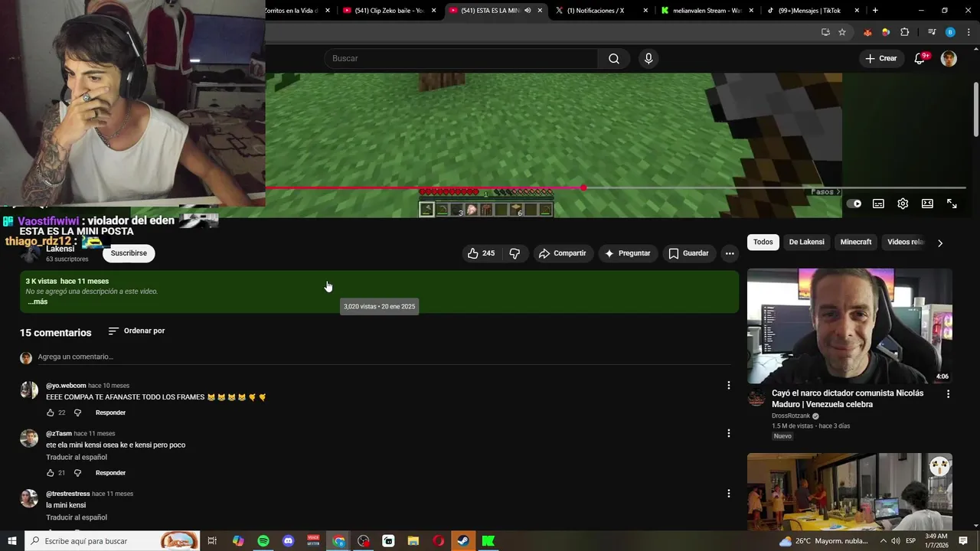Like the comment by @zTasm
980x551 pixels.
click(51, 473)
